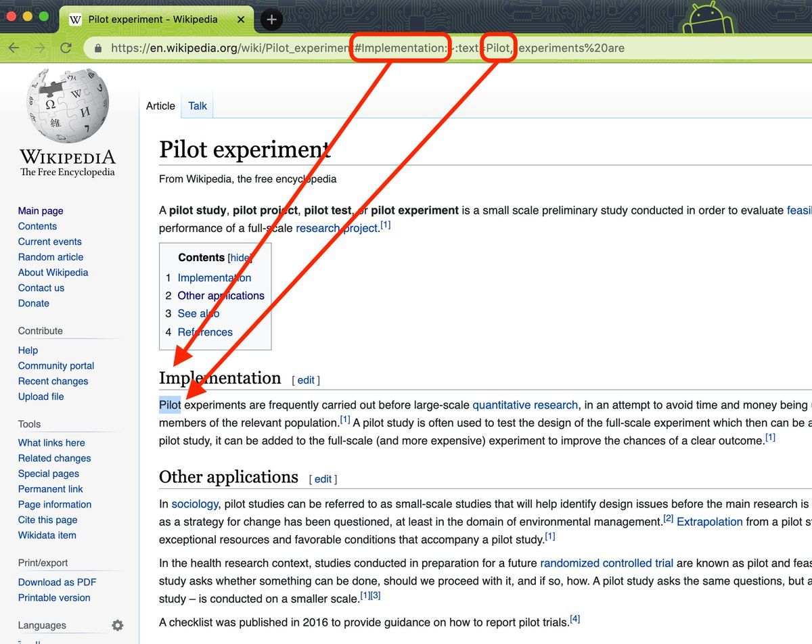Open Random article in sidebar
812x644 pixels.
(x=51, y=257)
